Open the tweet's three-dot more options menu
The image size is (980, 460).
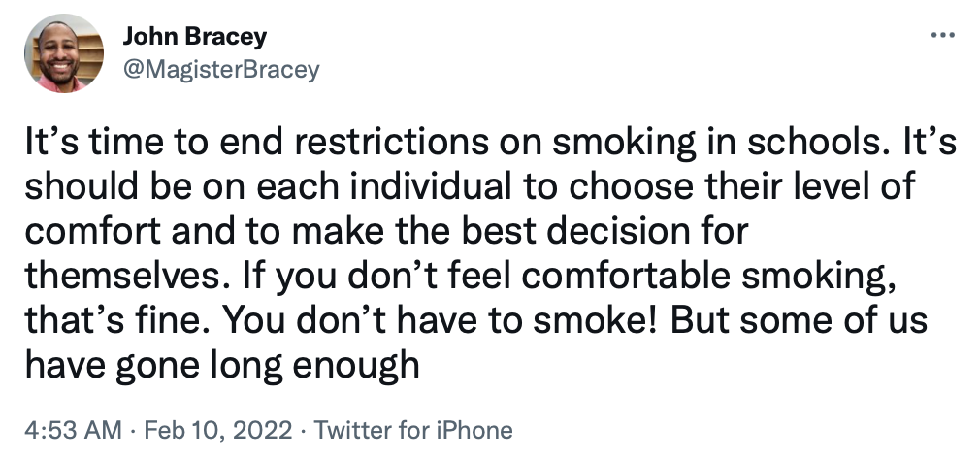[x=942, y=36]
